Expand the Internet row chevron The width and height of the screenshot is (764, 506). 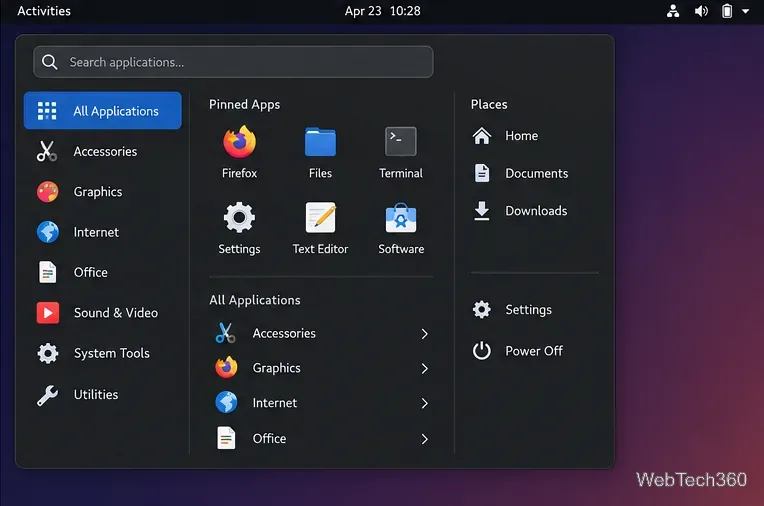[424, 403]
